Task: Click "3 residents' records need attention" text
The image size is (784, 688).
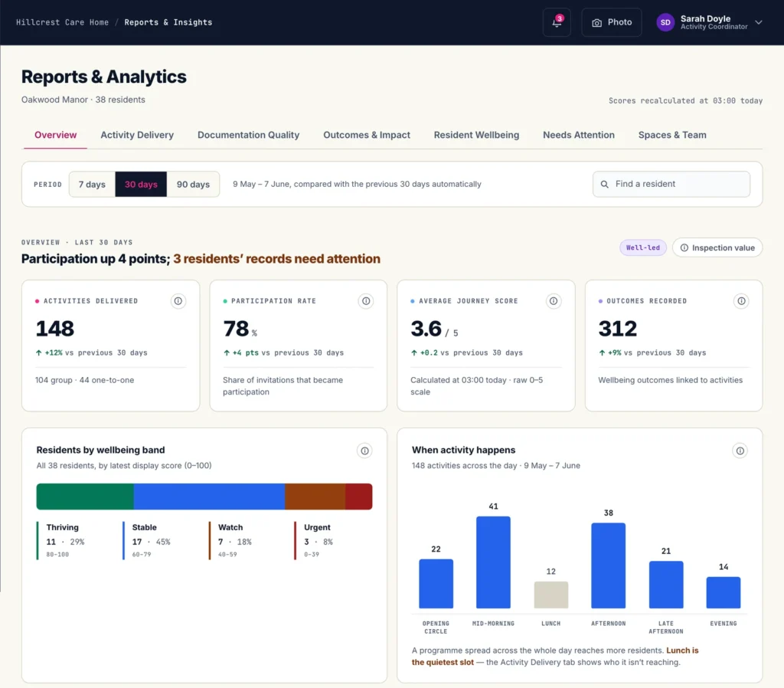Action: click(276, 259)
